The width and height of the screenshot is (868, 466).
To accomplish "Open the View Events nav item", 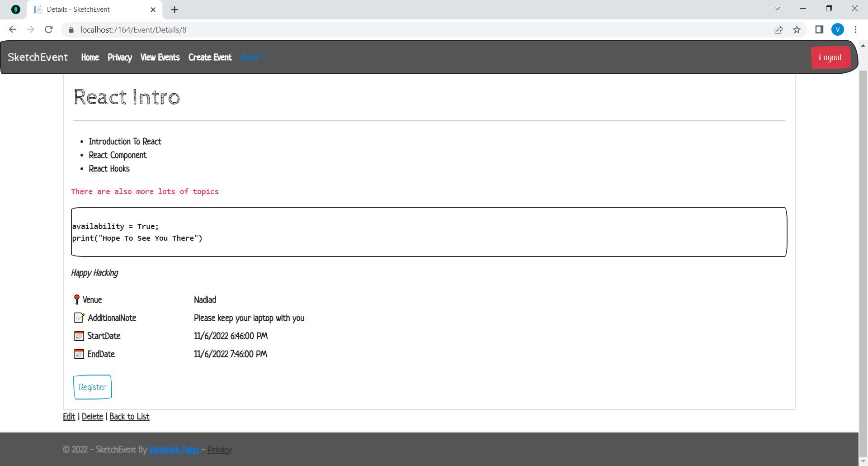I will 160,57.
